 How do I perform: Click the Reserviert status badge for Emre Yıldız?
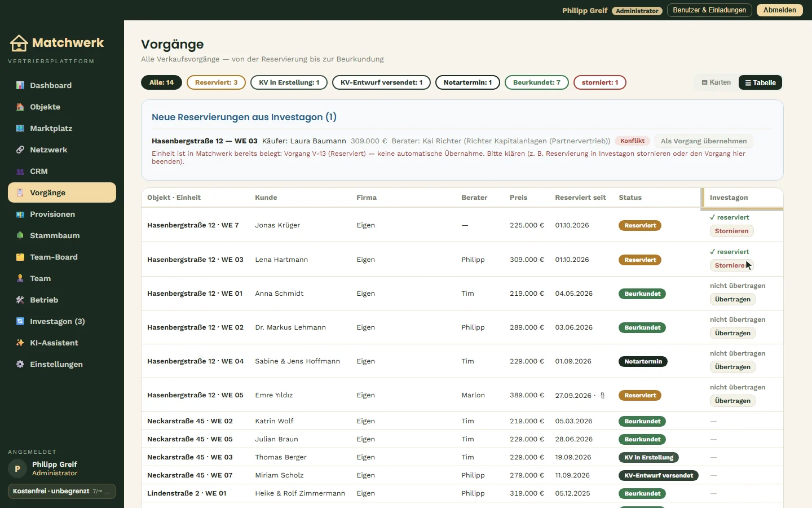[640, 396]
